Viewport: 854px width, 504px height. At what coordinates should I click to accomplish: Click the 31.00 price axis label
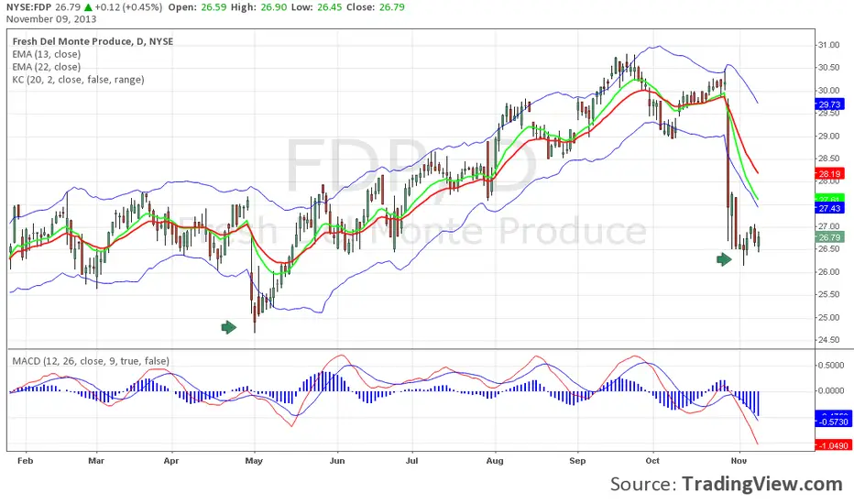[829, 45]
